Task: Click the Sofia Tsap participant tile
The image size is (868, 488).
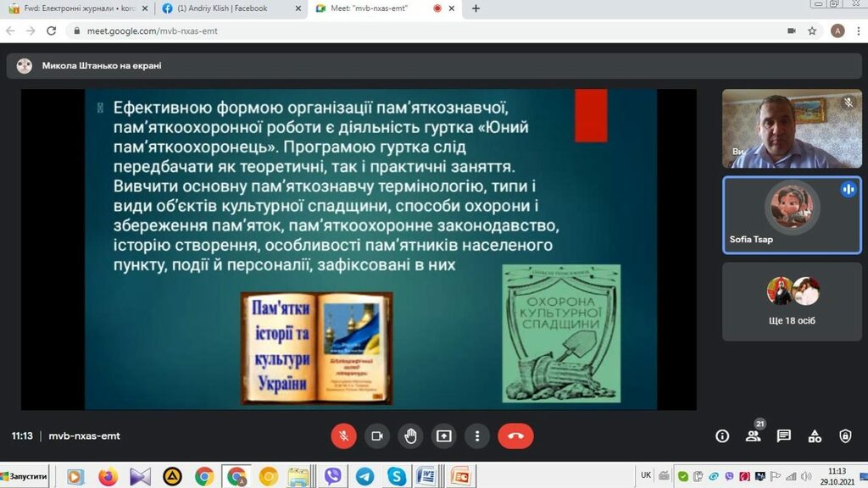Action: (x=793, y=213)
